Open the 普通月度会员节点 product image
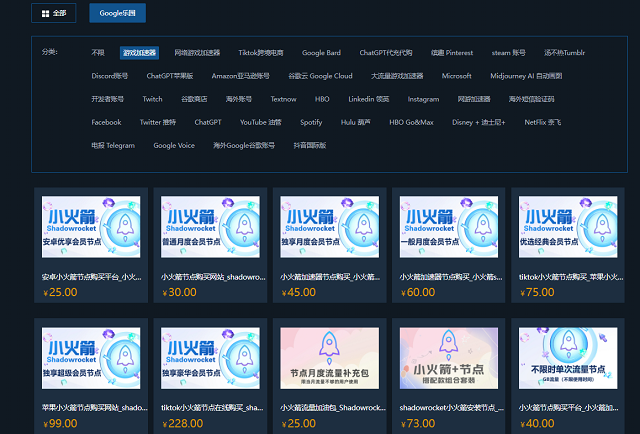The image size is (640, 434). coord(210,227)
